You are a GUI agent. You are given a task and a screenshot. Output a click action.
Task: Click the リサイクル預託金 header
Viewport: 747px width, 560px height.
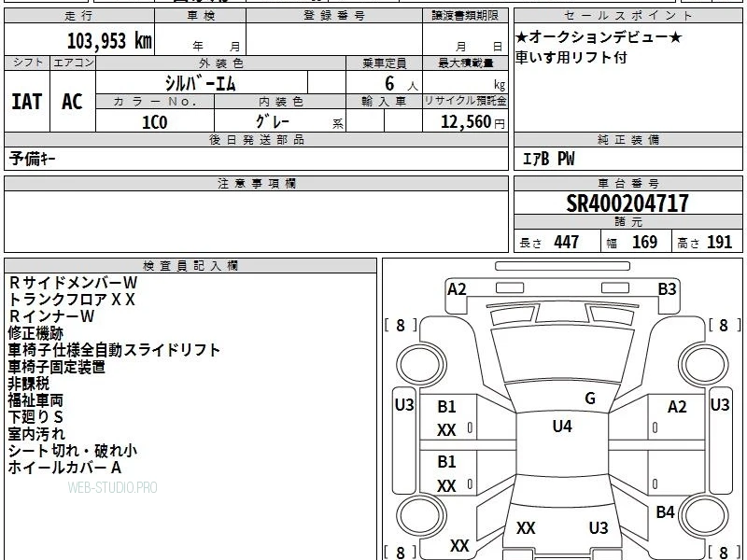pyautogui.click(x=465, y=101)
